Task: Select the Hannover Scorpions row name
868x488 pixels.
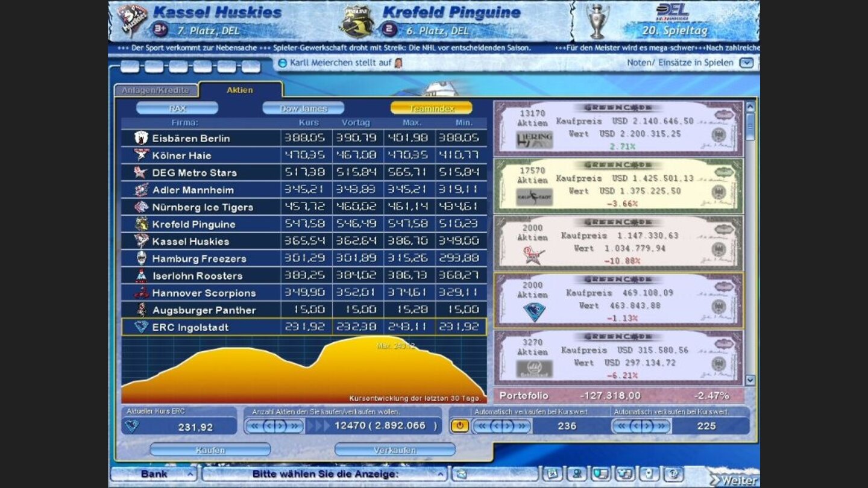Action: pyautogui.click(x=204, y=293)
